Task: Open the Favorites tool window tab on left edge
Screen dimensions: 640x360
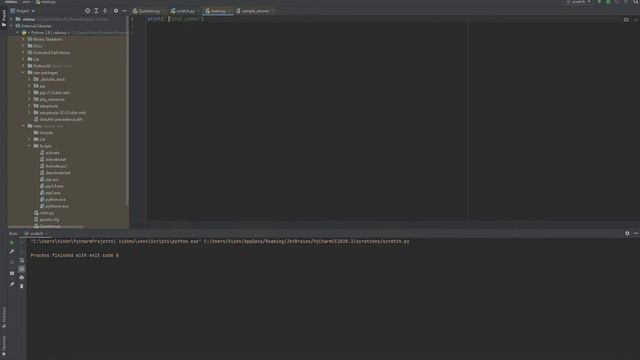Action: (x=4, y=347)
